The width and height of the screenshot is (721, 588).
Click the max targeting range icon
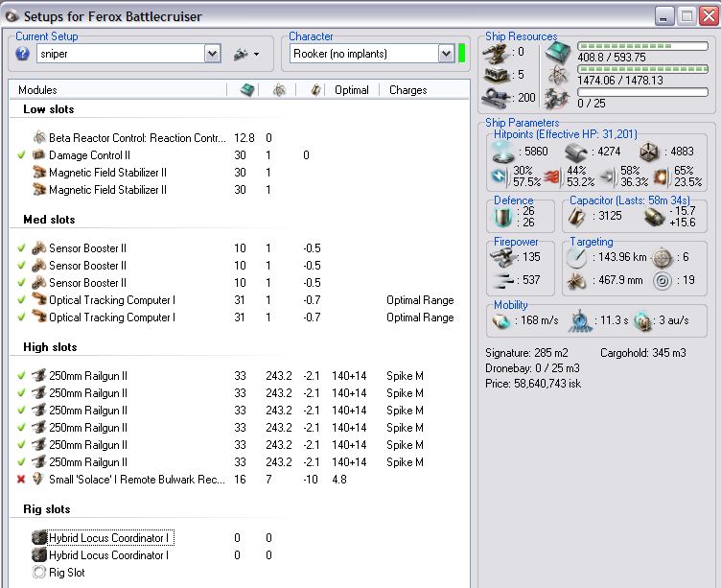point(575,257)
